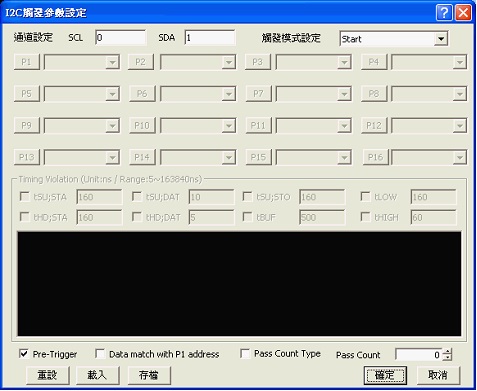Click the P8 button

(374, 94)
